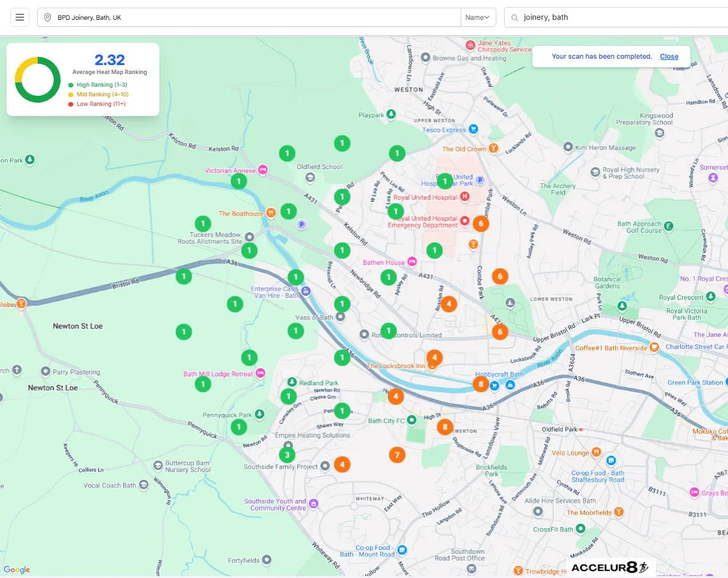Close the scan completed notification

coord(669,56)
